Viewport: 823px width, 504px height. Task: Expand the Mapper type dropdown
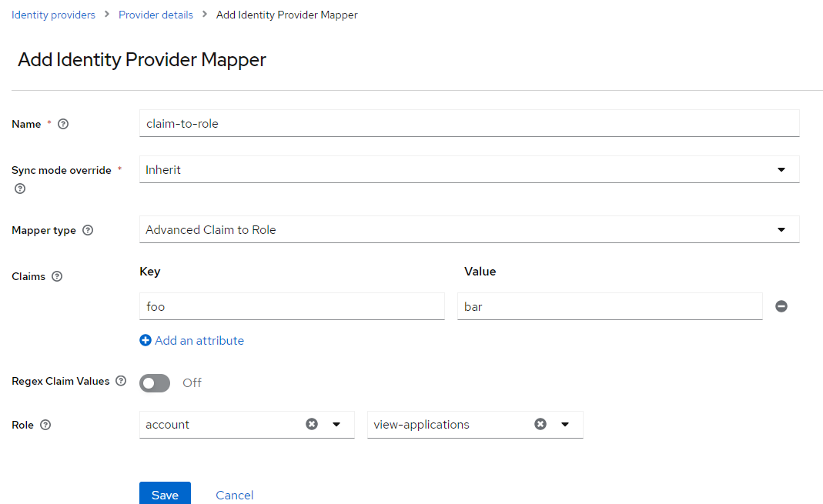[781, 229]
